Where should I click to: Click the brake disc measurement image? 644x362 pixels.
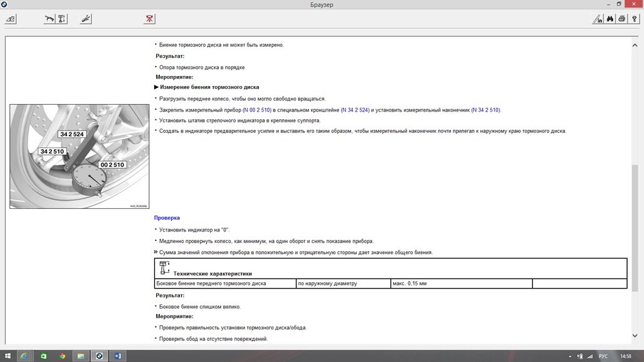click(x=79, y=156)
